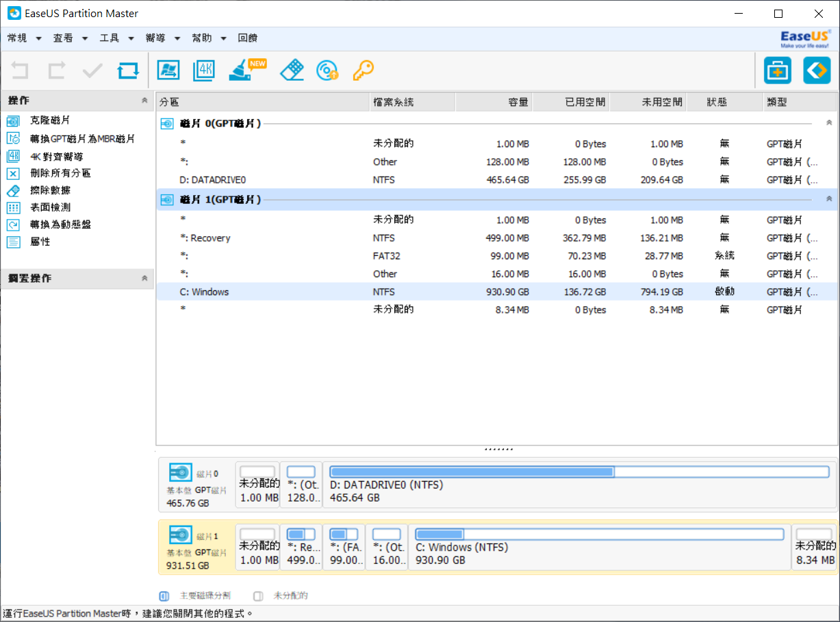Sort by the 檔案系統 column header

pyautogui.click(x=413, y=102)
